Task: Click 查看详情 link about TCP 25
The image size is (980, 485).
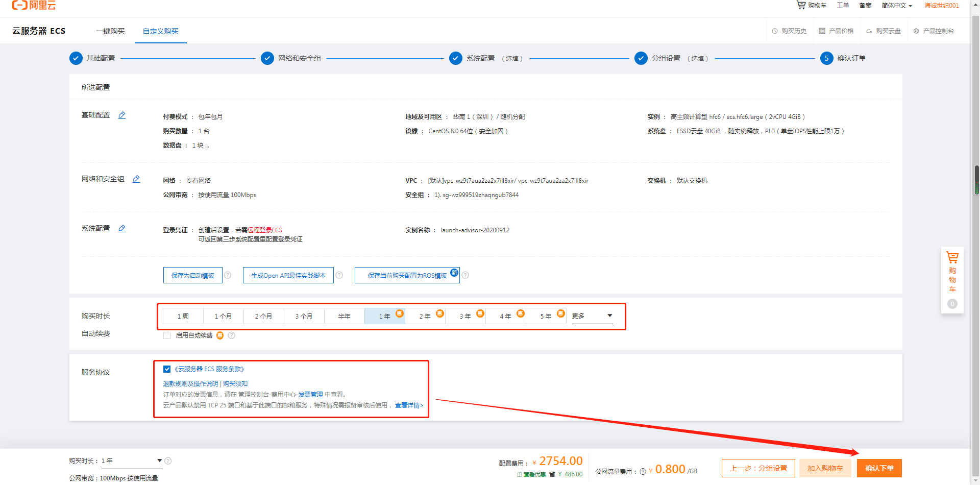Action: pyautogui.click(x=409, y=405)
